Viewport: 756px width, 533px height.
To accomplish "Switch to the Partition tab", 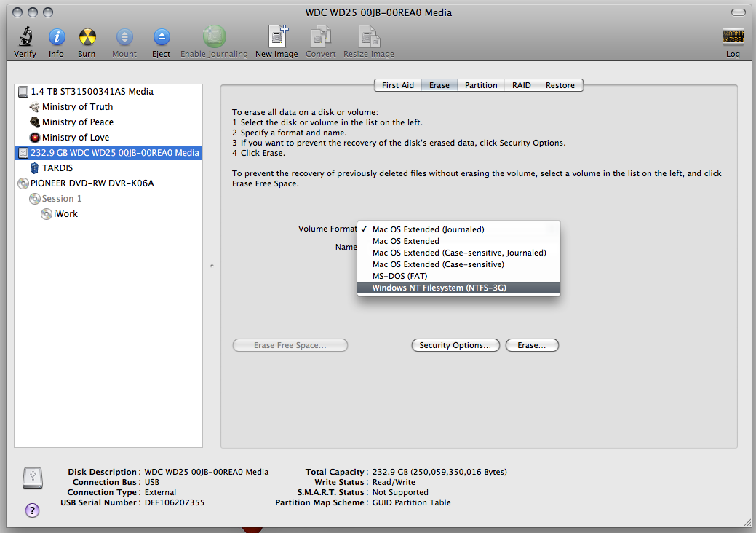I will (481, 85).
